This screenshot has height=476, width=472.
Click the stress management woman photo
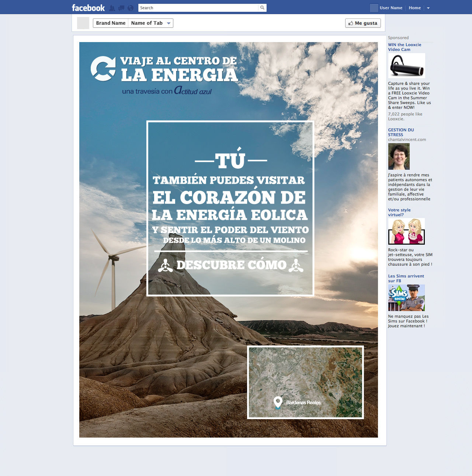pos(399,156)
